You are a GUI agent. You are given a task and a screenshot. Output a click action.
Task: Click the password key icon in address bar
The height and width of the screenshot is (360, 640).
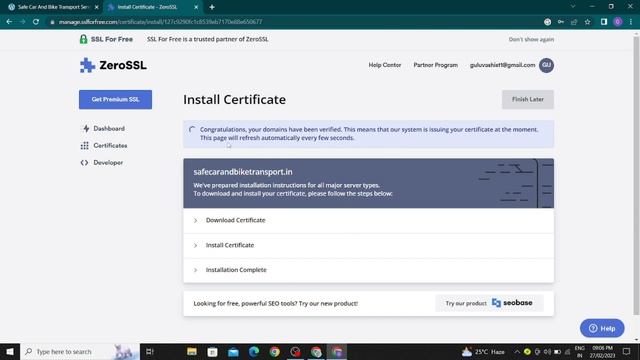pos(561,22)
